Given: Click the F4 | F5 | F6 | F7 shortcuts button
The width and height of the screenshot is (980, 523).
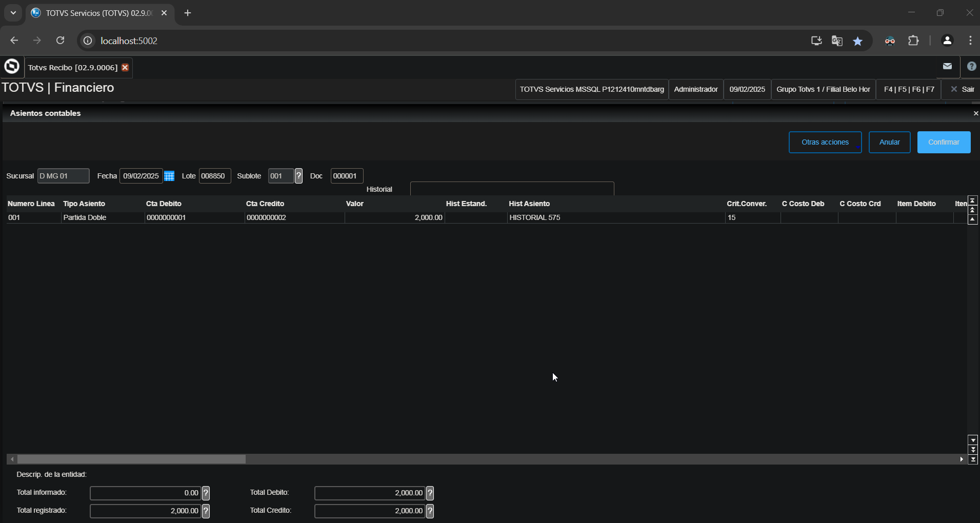Looking at the screenshot, I should (909, 89).
